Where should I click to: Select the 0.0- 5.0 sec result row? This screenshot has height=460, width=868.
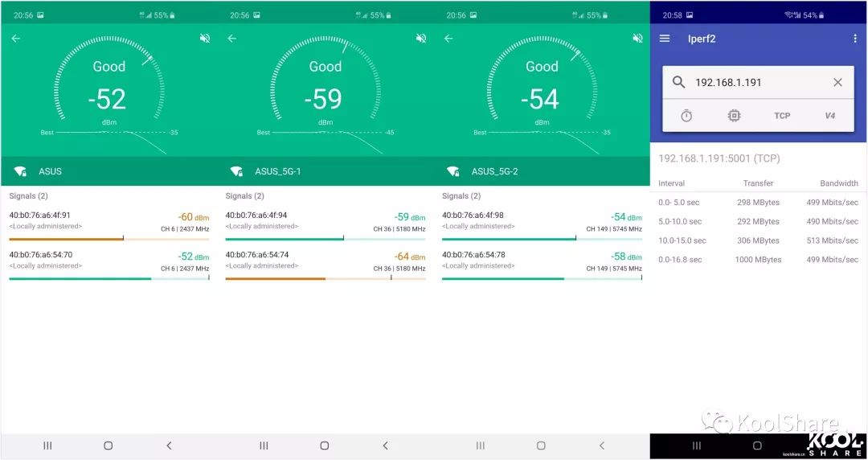[x=759, y=203]
